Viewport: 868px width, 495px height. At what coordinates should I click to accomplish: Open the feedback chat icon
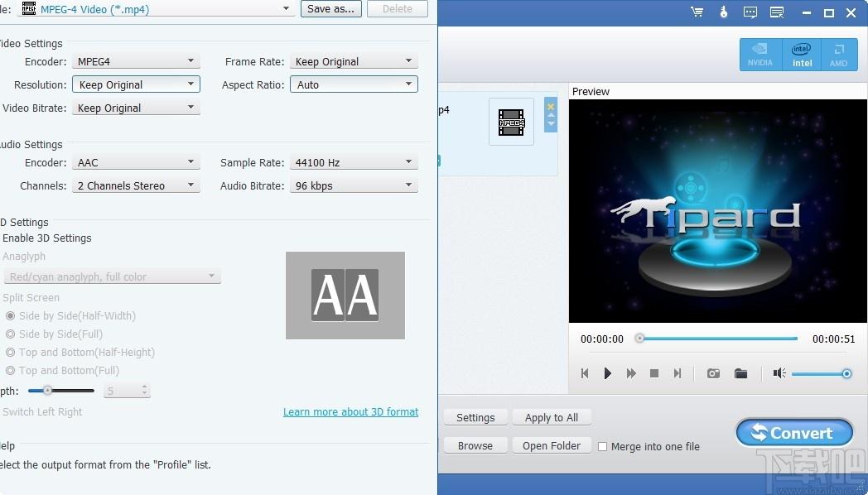tap(750, 12)
